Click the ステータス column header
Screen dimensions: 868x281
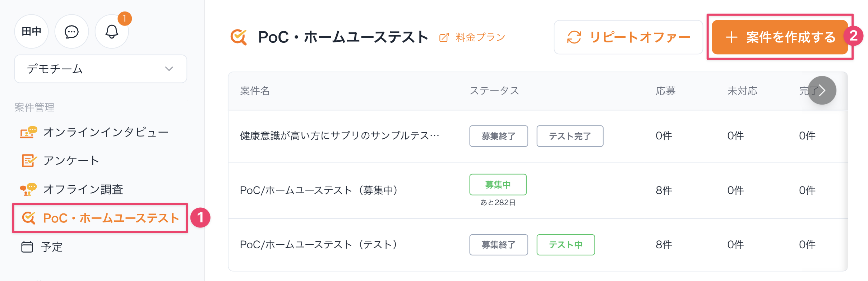click(x=494, y=91)
